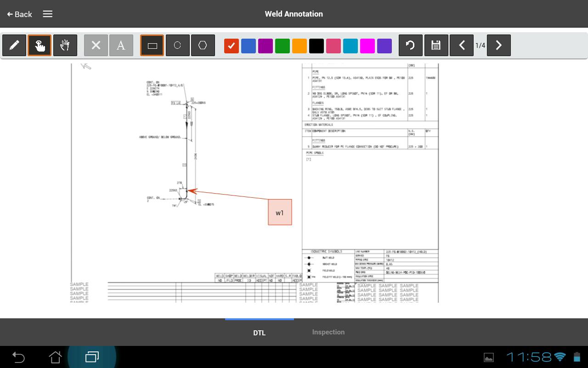Select the w1 weld annotation box

pyautogui.click(x=280, y=213)
